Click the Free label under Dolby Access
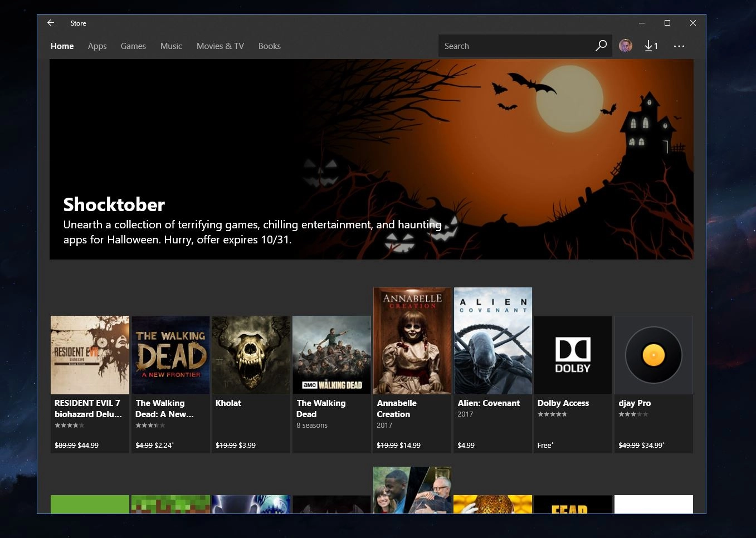756x538 pixels. point(545,445)
